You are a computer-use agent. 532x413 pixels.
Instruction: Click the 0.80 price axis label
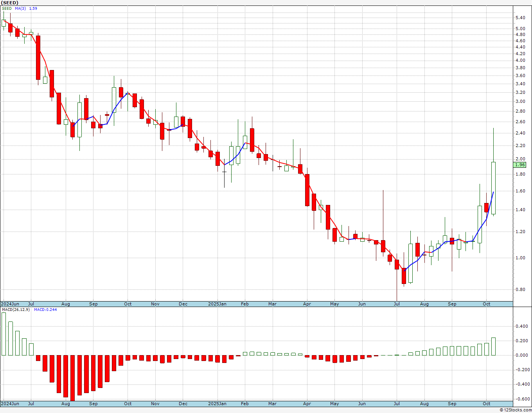tap(520, 289)
